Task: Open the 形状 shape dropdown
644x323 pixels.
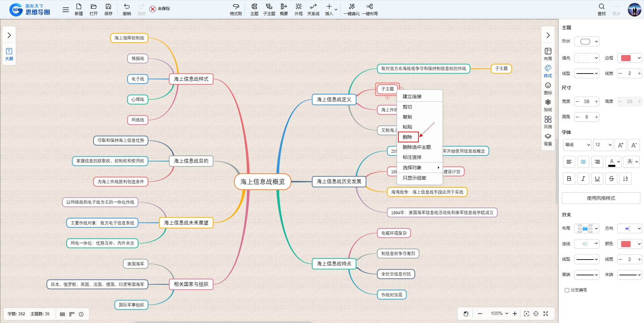Action: [587, 42]
